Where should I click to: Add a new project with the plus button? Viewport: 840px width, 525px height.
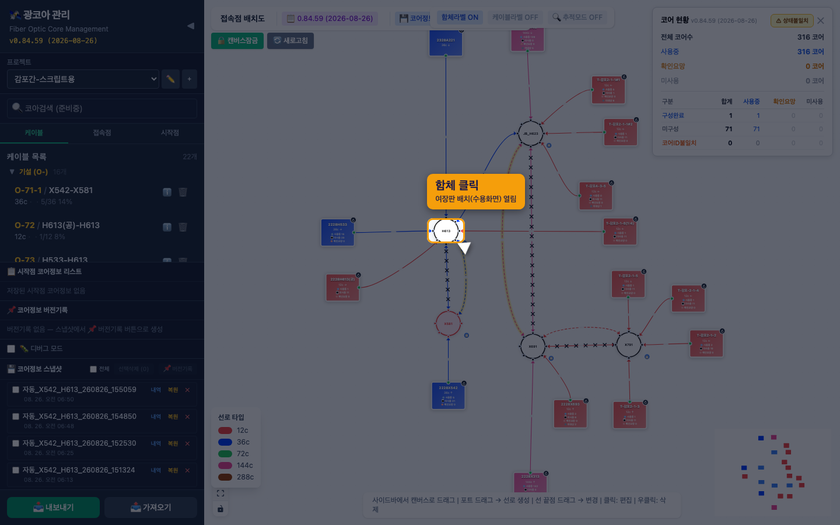click(x=189, y=79)
